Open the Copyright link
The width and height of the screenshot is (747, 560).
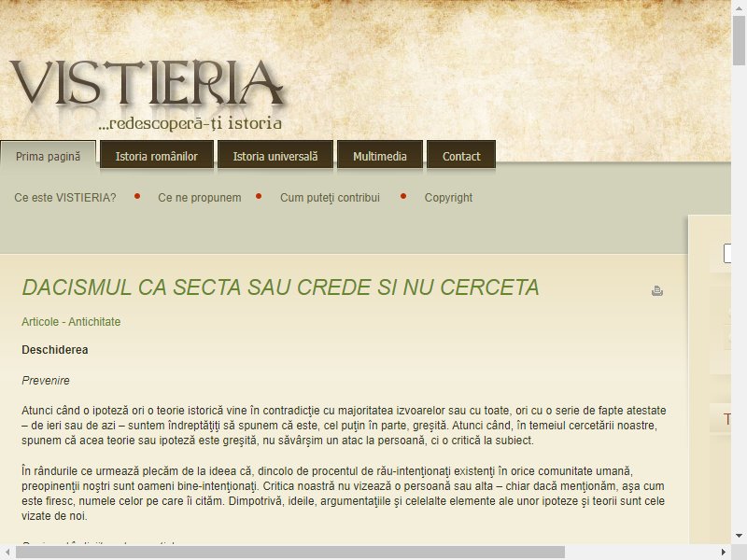(448, 198)
